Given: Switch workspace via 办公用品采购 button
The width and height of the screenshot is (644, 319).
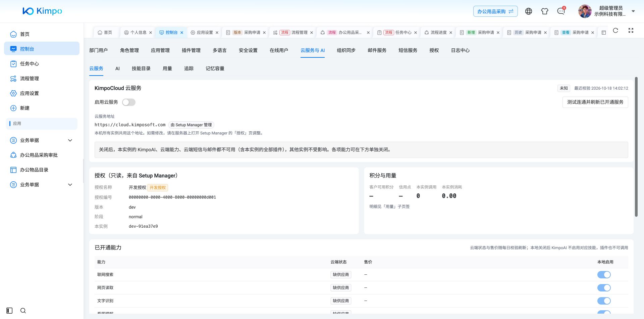Looking at the screenshot, I should point(495,11).
